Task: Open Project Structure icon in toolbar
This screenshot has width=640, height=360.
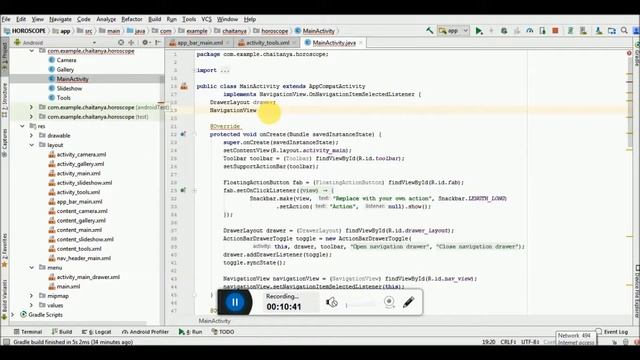Action: click(611, 31)
